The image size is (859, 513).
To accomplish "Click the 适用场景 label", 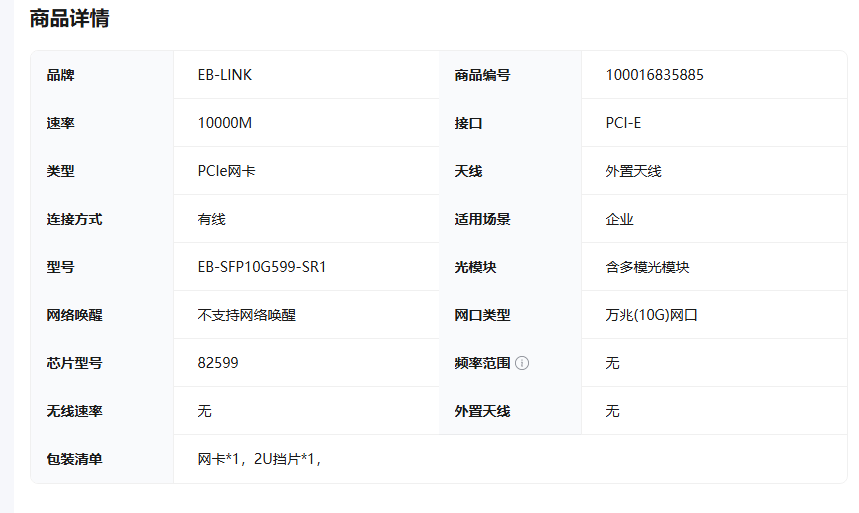I will [482, 219].
